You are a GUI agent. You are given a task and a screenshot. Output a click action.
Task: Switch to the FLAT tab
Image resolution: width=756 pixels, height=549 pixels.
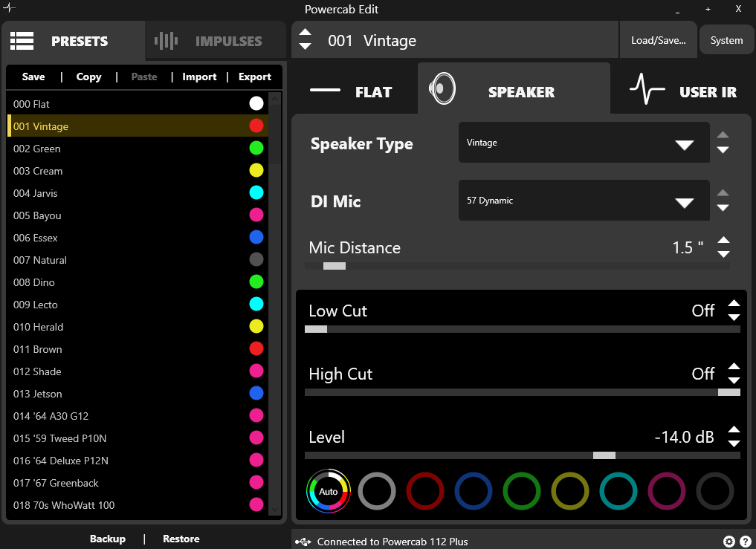[x=352, y=92]
